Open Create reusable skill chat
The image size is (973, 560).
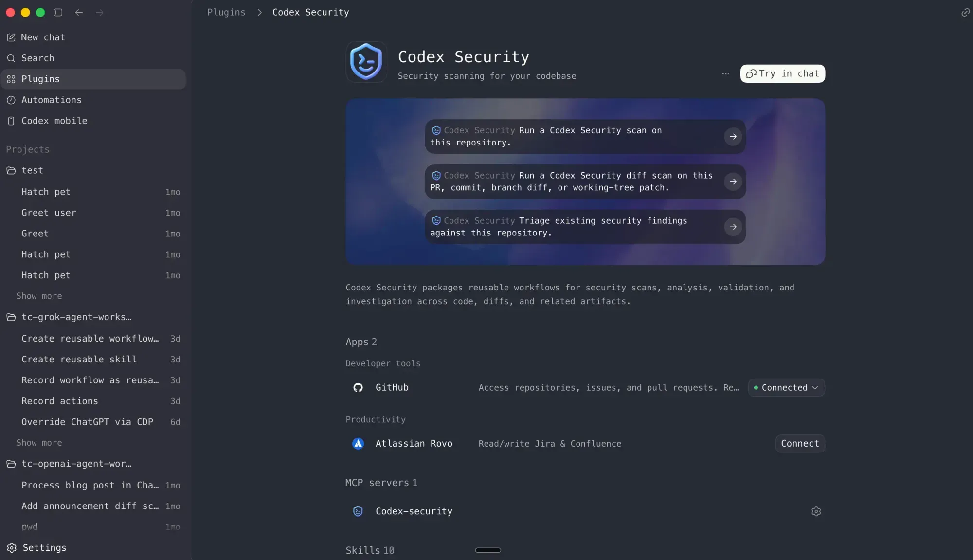(x=93, y=360)
